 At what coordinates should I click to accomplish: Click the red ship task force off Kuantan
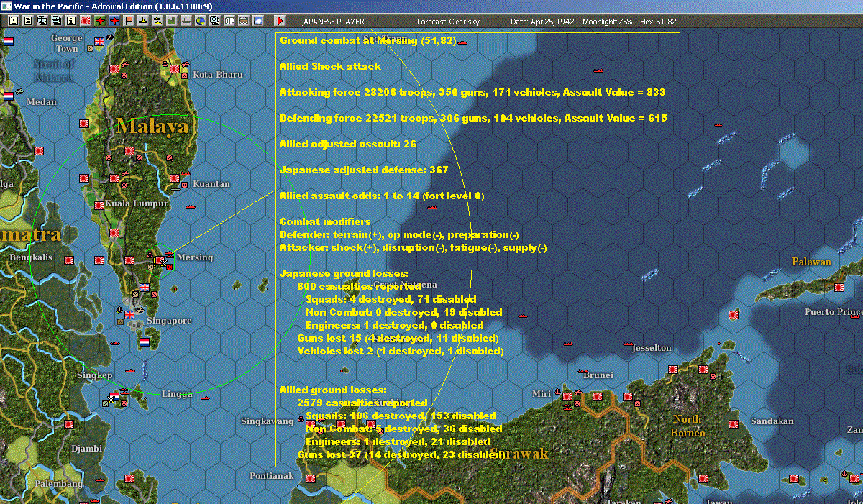pos(191,207)
